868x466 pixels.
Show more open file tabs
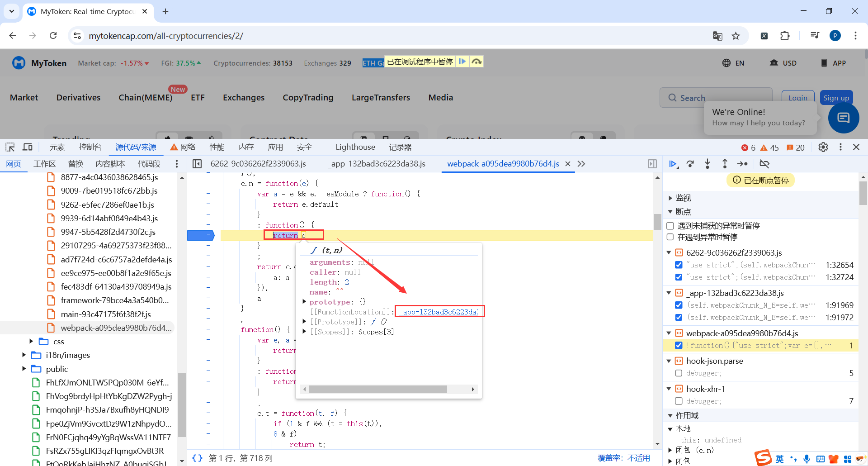click(581, 164)
